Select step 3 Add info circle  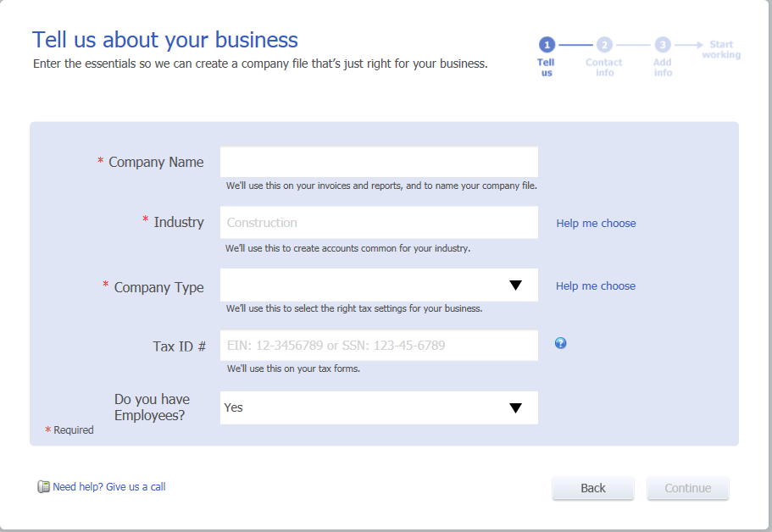pyautogui.click(x=663, y=45)
